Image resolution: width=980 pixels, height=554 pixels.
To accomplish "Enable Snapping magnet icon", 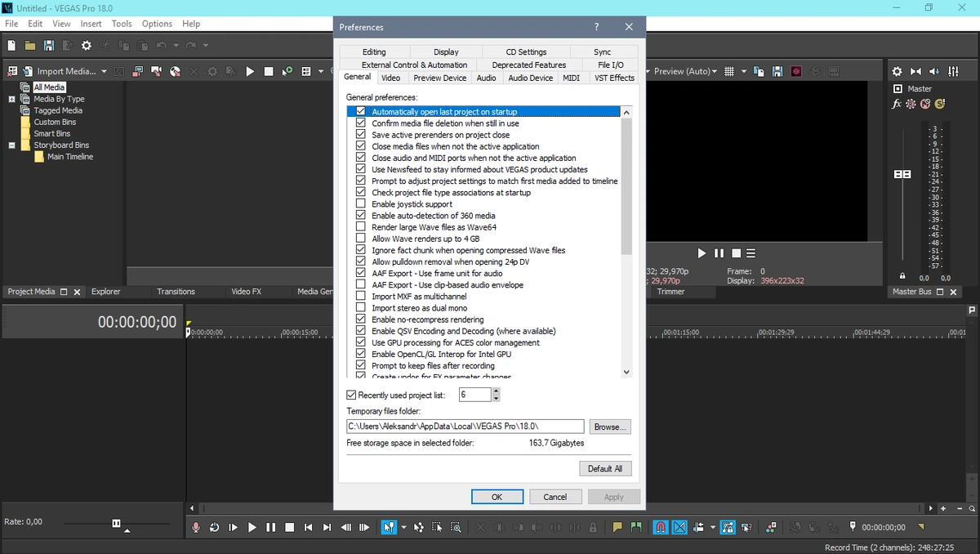I will tap(661, 528).
